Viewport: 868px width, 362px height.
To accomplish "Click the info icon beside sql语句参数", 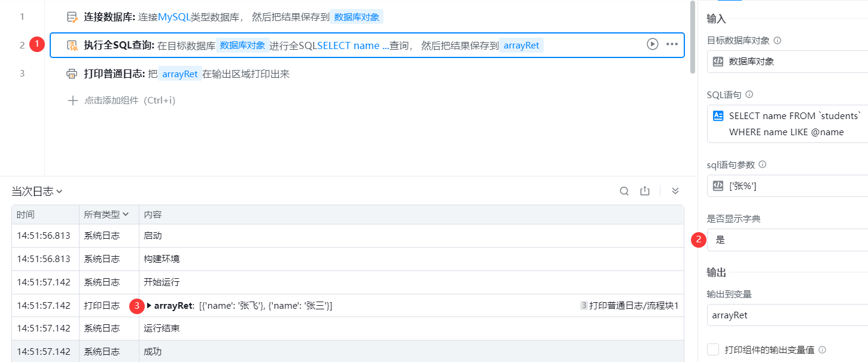I will coord(763,165).
